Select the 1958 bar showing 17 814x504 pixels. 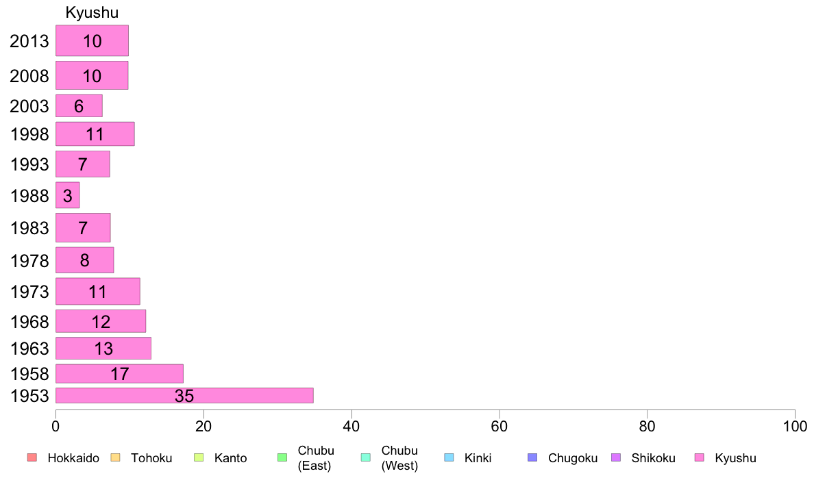coord(119,374)
